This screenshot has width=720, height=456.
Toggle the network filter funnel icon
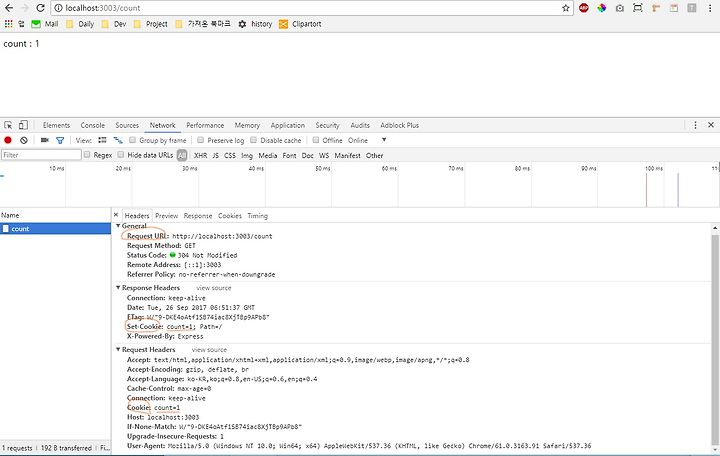coord(60,140)
